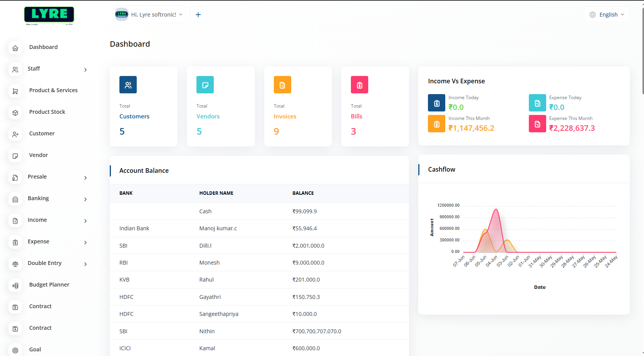
Task: Click the Budget Planner sidebar icon
Action: click(x=15, y=286)
